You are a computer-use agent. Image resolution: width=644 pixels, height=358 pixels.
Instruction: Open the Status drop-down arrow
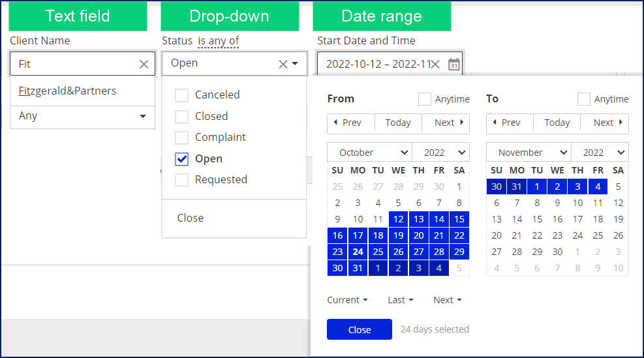[295, 64]
